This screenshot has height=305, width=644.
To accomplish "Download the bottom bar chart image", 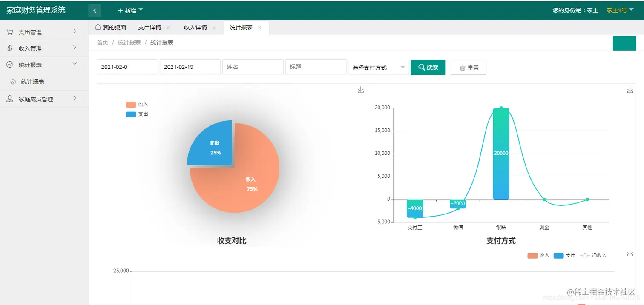I will point(630,253).
